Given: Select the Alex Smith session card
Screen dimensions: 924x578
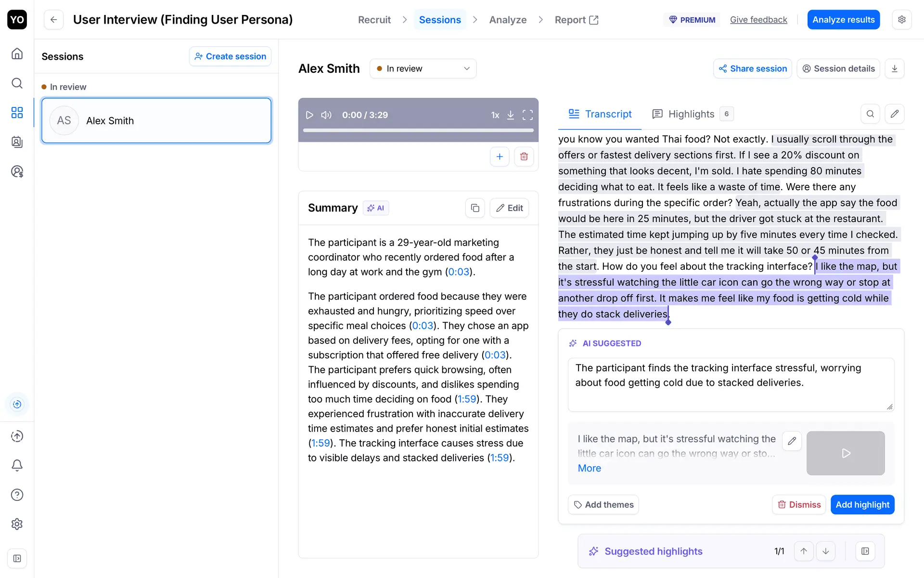Looking at the screenshot, I should [156, 120].
